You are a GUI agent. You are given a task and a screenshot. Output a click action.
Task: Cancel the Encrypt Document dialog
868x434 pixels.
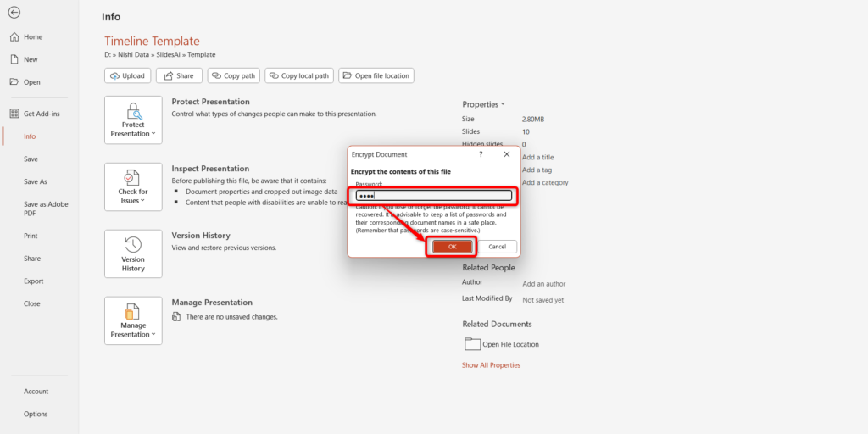coord(497,246)
